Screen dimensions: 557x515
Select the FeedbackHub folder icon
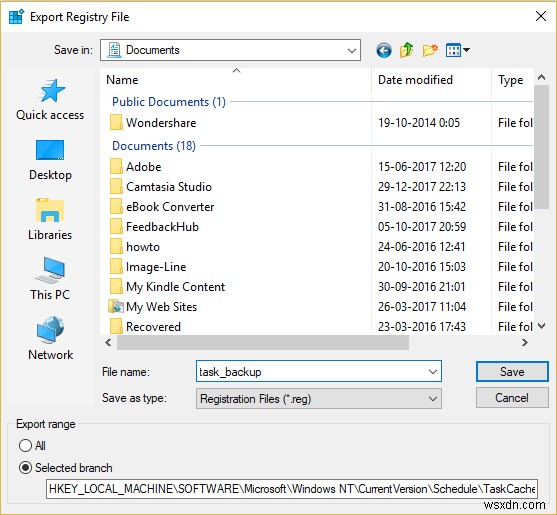116,226
